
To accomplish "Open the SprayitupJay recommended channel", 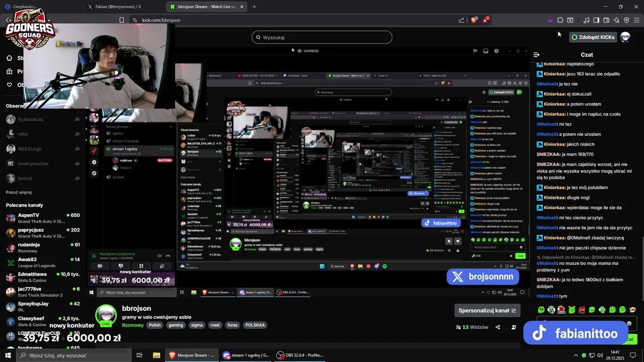I will coord(43,307).
